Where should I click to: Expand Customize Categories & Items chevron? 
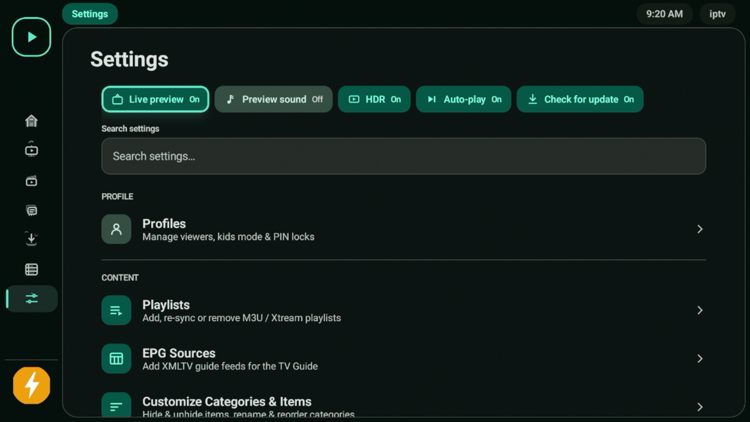700,407
